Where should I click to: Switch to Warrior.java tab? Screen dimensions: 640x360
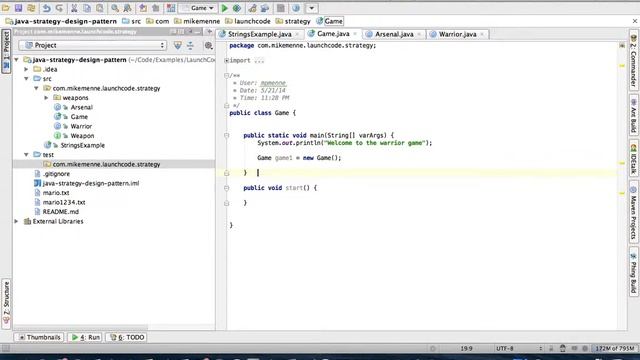pos(457,34)
